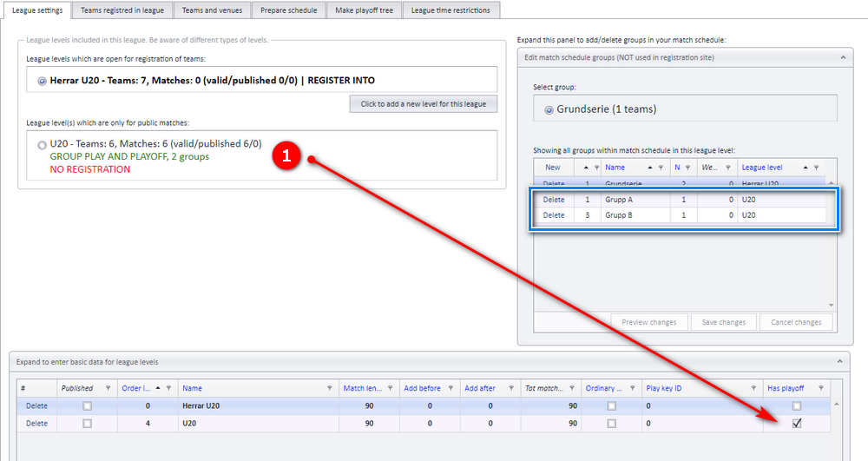Viewport: 868px width, 461px height.
Task: Select the Herrar U20 name cell
Action: point(259,405)
